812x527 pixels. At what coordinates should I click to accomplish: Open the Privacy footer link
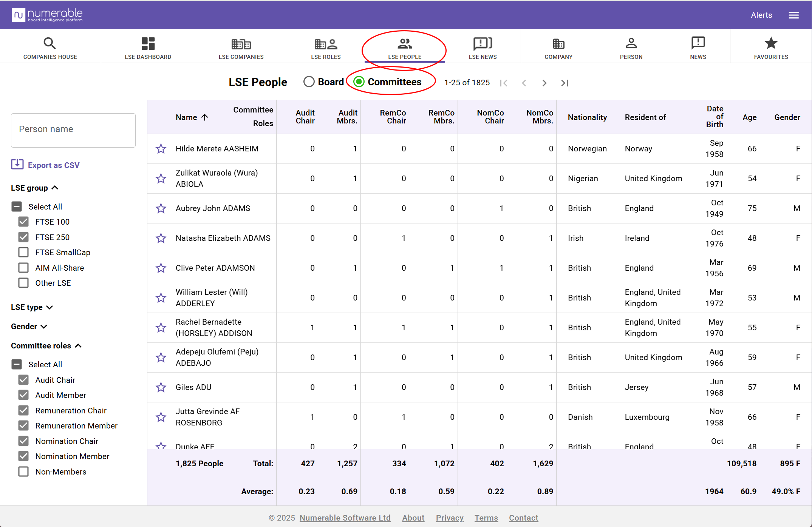coord(449,518)
